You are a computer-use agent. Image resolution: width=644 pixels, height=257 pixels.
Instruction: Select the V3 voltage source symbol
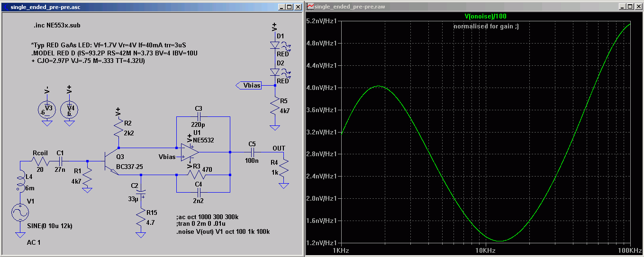pos(46,110)
